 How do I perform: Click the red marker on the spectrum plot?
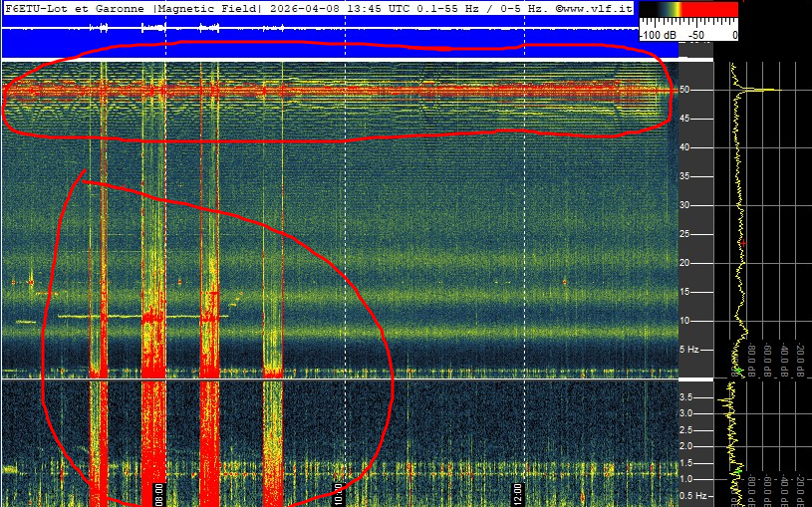click(x=742, y=242)
